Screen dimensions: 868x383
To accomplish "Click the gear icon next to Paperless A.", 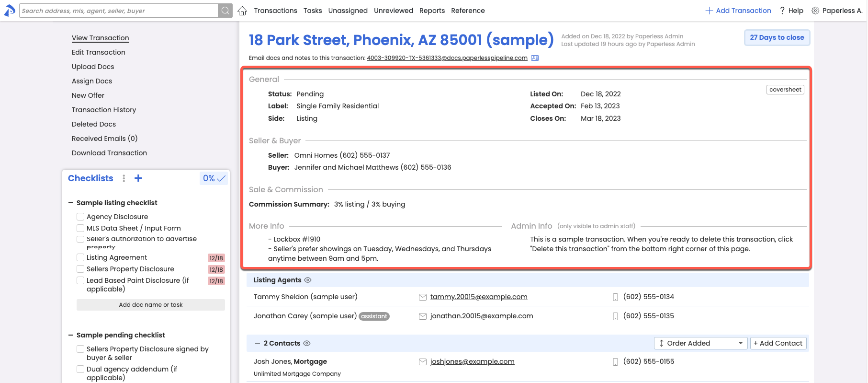I will 815,11.
